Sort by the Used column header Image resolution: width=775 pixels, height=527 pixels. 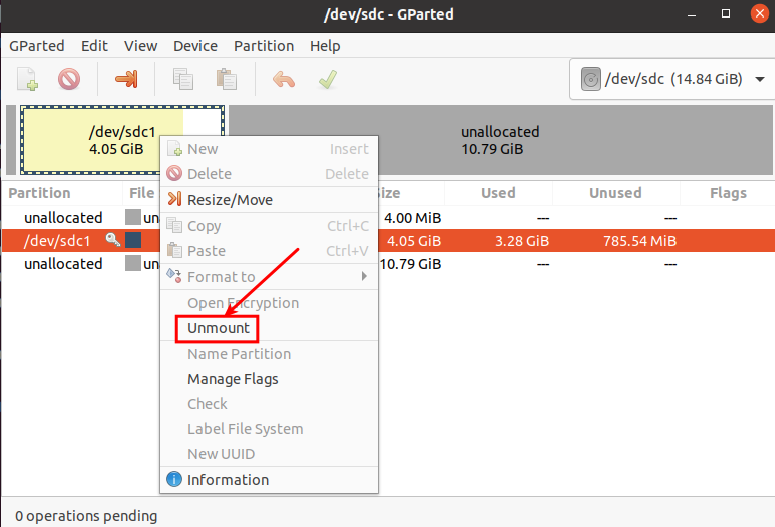pos(498,193)
